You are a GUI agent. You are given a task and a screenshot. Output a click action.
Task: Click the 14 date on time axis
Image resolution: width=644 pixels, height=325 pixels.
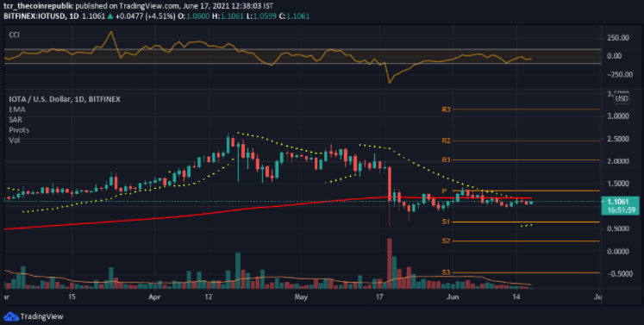tap(516, 297)
